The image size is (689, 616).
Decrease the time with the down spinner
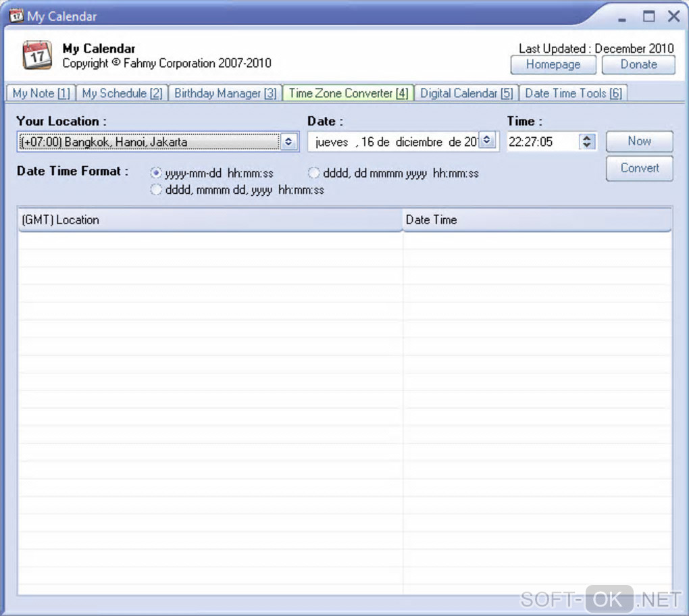click(x=587, y=145)
